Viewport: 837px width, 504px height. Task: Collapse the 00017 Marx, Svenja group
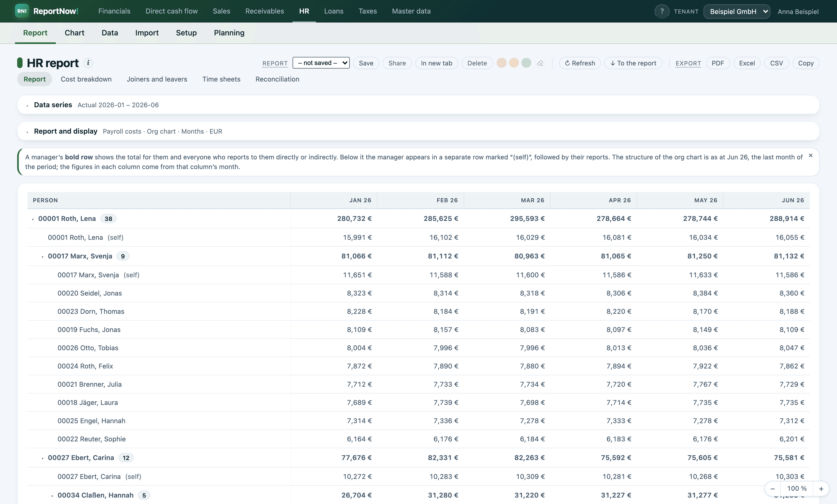point(43,257)
